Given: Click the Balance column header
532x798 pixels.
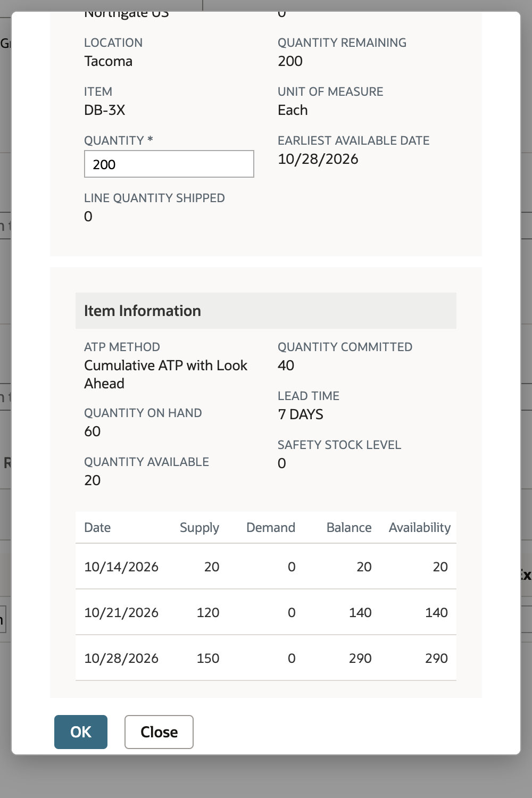Looking at the screenshot, I should click(349, 528).
